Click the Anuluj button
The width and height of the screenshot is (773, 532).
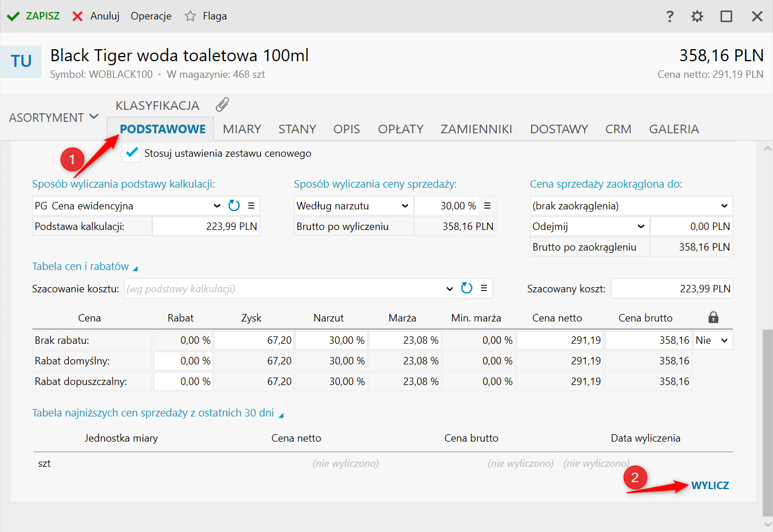[96, 16]
